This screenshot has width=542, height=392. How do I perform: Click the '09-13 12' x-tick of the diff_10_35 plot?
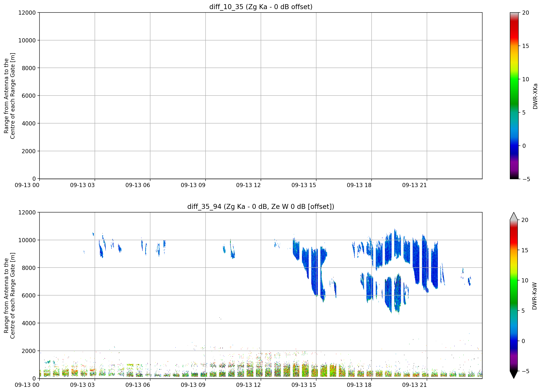coord(248,185)
